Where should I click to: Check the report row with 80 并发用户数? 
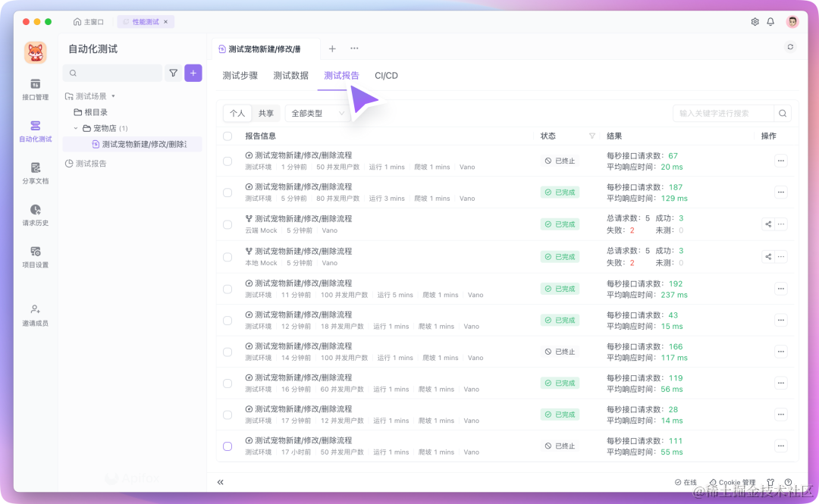tap(227, 193)
